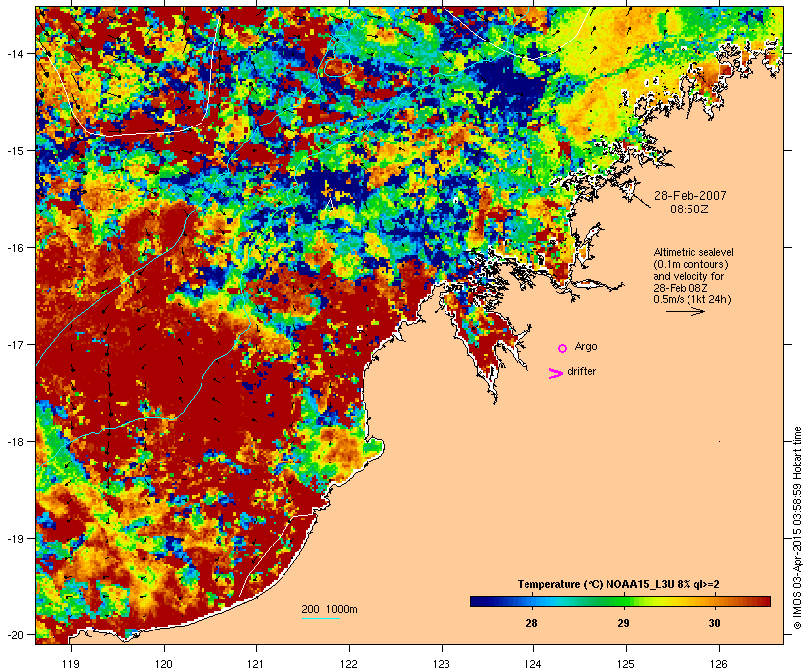The height and width of the screenshot is (672, 810).
Task: Click longitude axis label 120
Action: pyautogui.click(x=164, y=664)
